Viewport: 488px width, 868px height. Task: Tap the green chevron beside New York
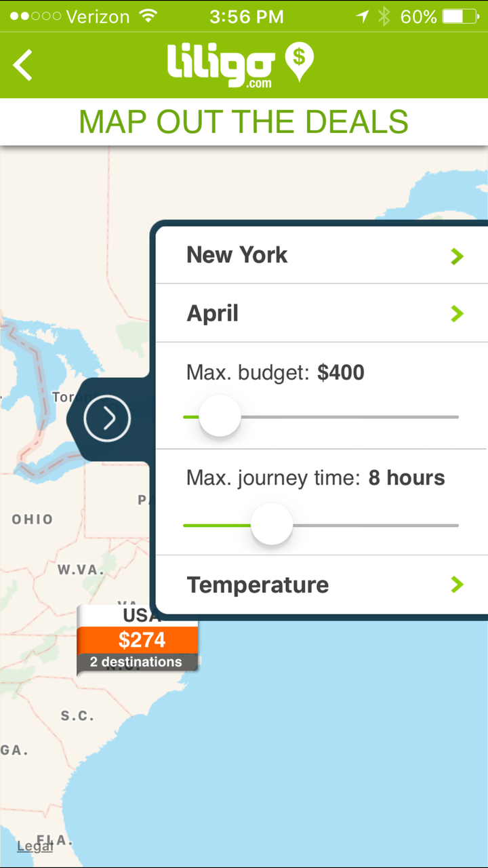pyautogui.click(x=457, y=256)
